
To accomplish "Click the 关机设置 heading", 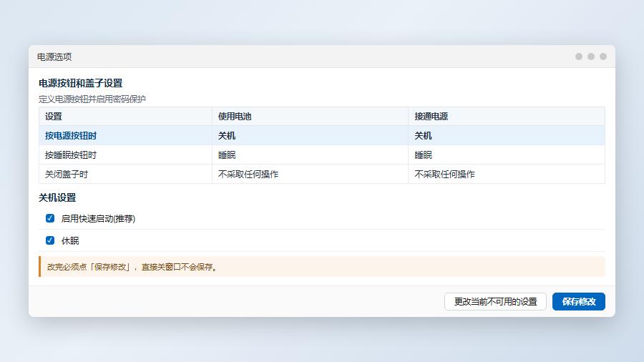I will (57, 198).
